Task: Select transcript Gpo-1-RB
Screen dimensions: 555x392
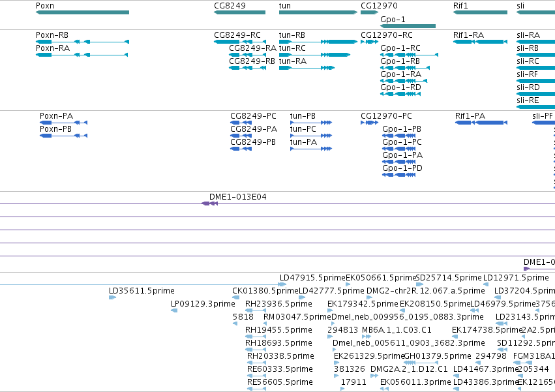Action: pos(400,61)
